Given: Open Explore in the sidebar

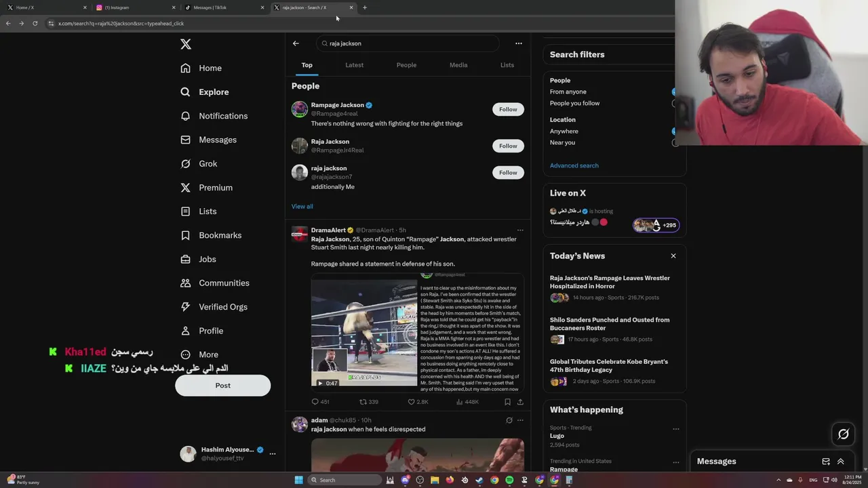Looking at the screenshot, I should 205,92.
